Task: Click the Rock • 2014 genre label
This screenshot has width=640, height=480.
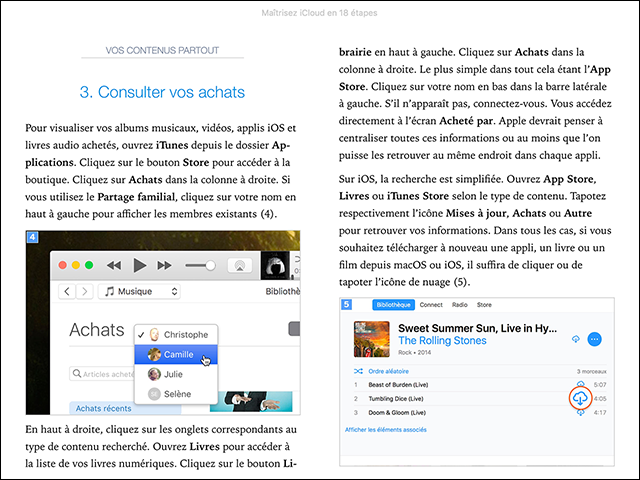Action: [414, 352]
